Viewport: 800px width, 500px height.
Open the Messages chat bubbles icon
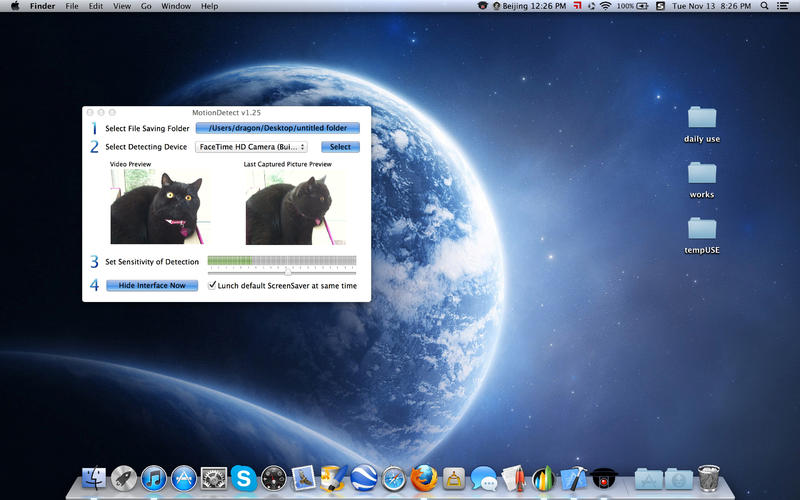pos(484,479)
